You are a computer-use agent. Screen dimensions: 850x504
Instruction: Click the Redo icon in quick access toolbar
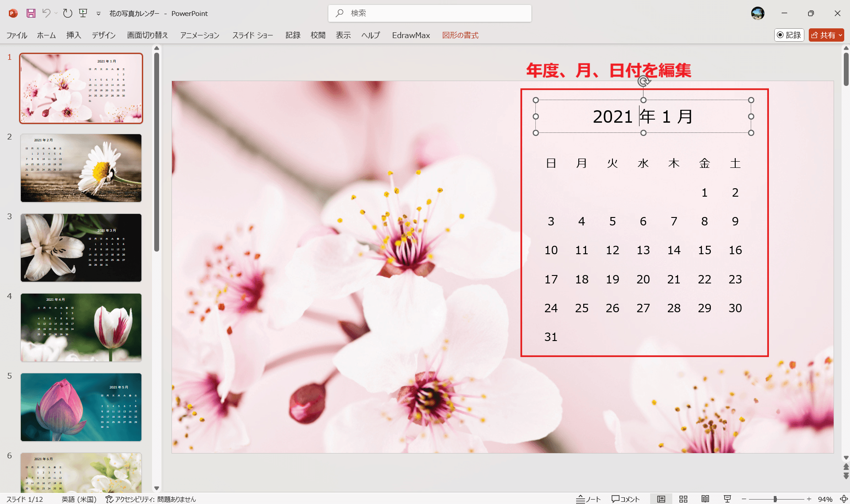coord(67,13)
